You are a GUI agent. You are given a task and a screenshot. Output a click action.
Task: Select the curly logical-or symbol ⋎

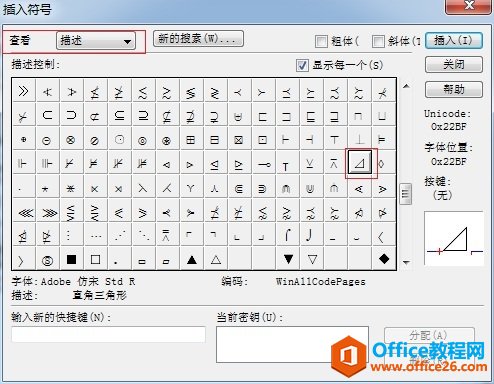click(x=191, y=189)
